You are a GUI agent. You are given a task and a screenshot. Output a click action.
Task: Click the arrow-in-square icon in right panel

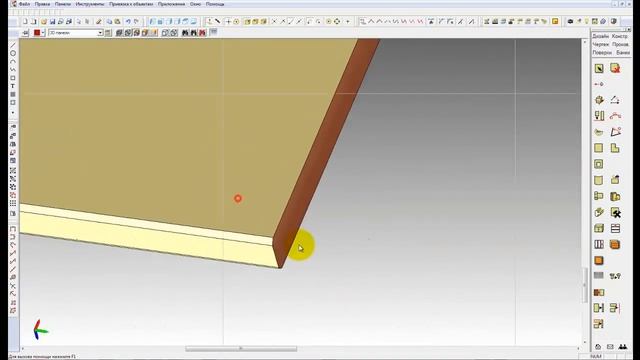599,68
